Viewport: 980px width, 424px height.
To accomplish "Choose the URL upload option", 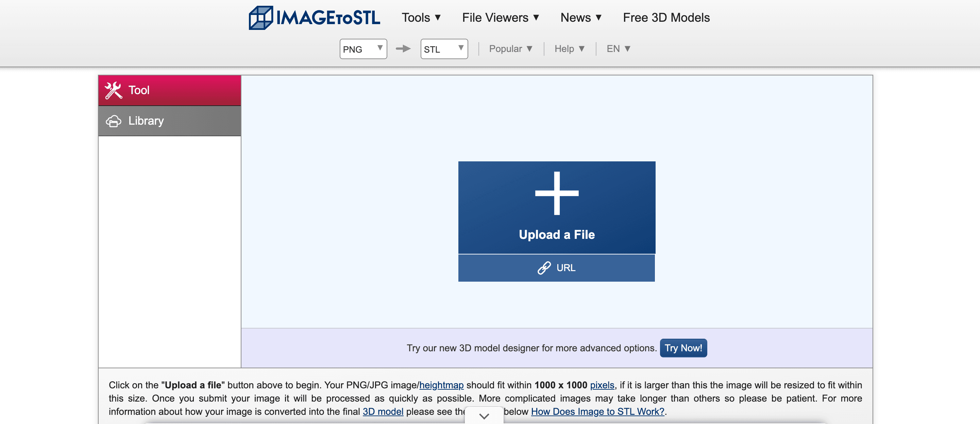I will click(556, 268).
